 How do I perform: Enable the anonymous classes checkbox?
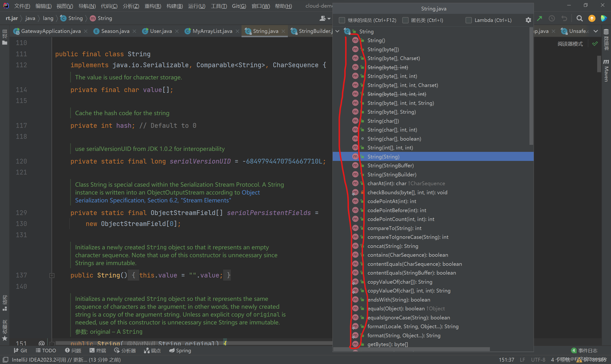405,20
